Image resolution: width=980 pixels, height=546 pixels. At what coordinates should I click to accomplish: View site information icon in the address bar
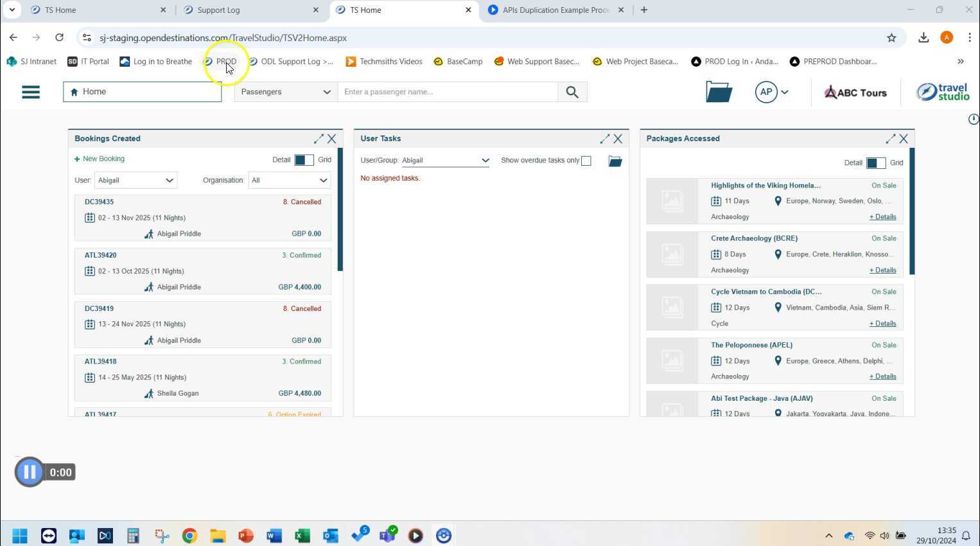point(87,38)
